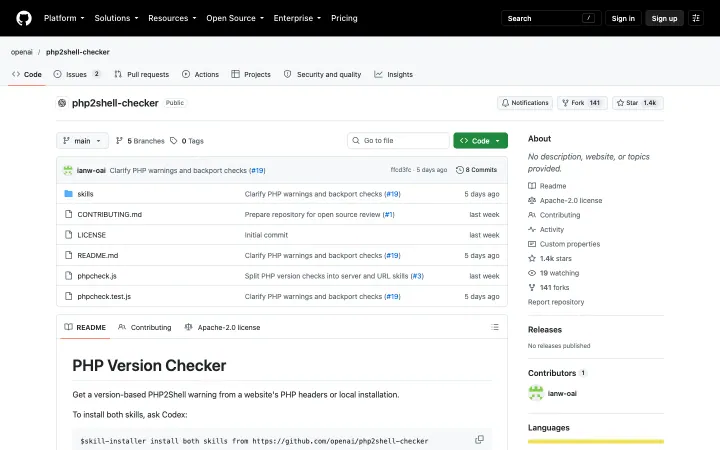Open the README outline icon
The width and height of the screenshot is (720, 450).
click(495, 327)
